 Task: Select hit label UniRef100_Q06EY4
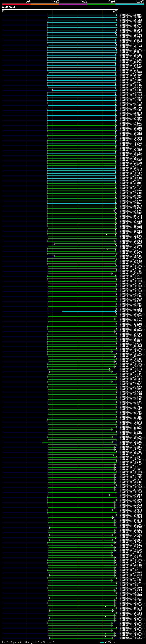(131, 40)
